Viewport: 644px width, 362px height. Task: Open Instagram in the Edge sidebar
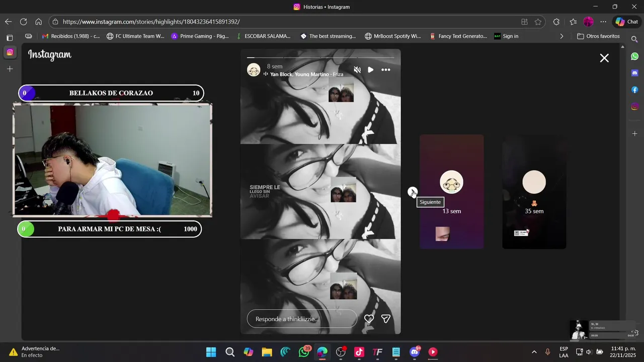point(634,107)
